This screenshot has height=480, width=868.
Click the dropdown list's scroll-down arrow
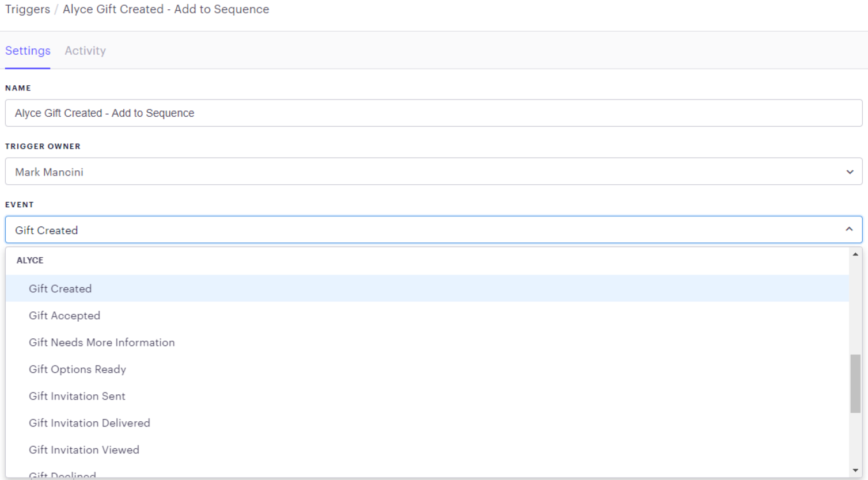tap(855, 470)
